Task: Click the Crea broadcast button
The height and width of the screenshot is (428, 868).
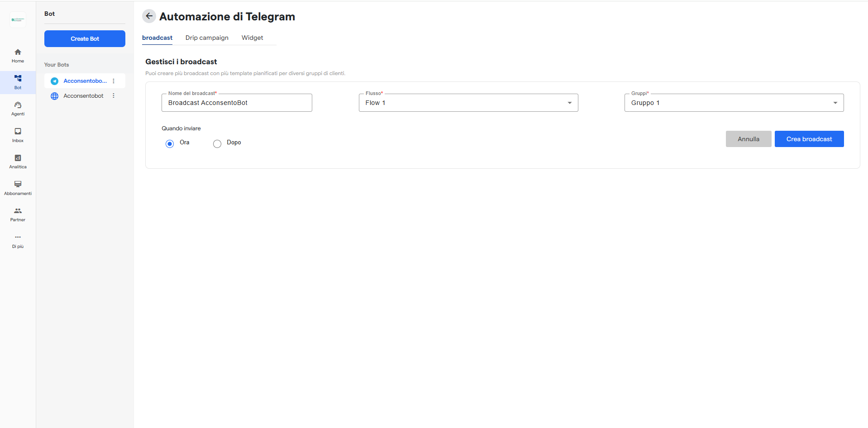Action: [809, 139]
